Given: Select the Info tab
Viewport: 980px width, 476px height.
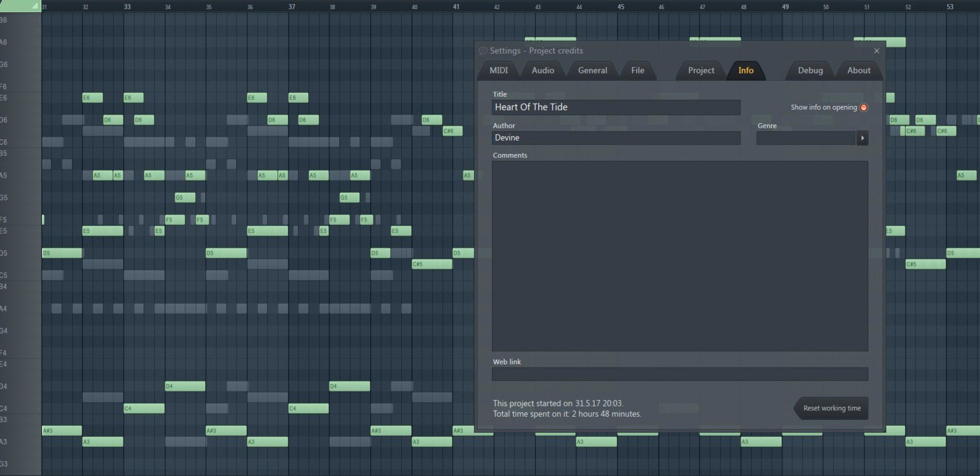Looking at the screenshot, I should pos(745,70).
